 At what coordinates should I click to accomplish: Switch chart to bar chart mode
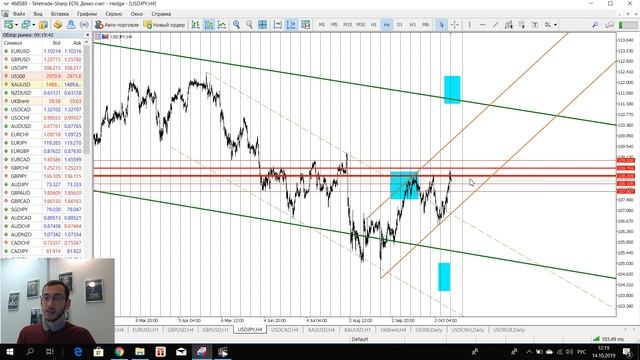point(196,25)
